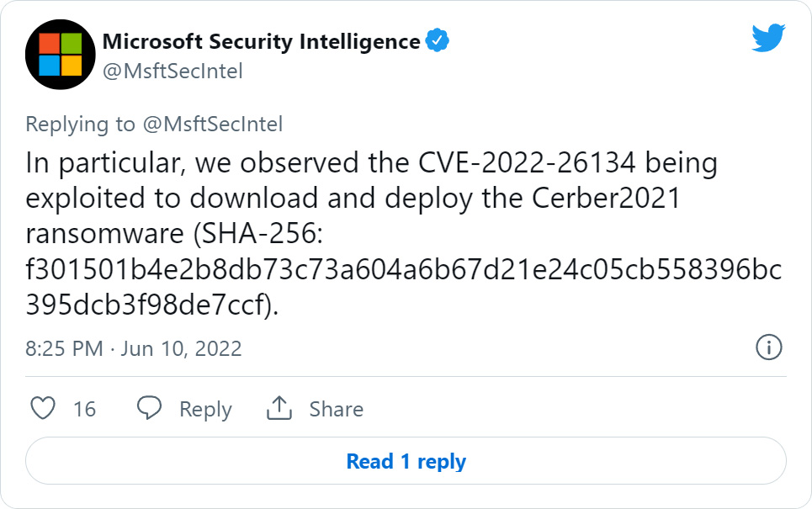Click the verified blue checkmark badge
This screenshot has width=812, height=509.
[437, 39]
